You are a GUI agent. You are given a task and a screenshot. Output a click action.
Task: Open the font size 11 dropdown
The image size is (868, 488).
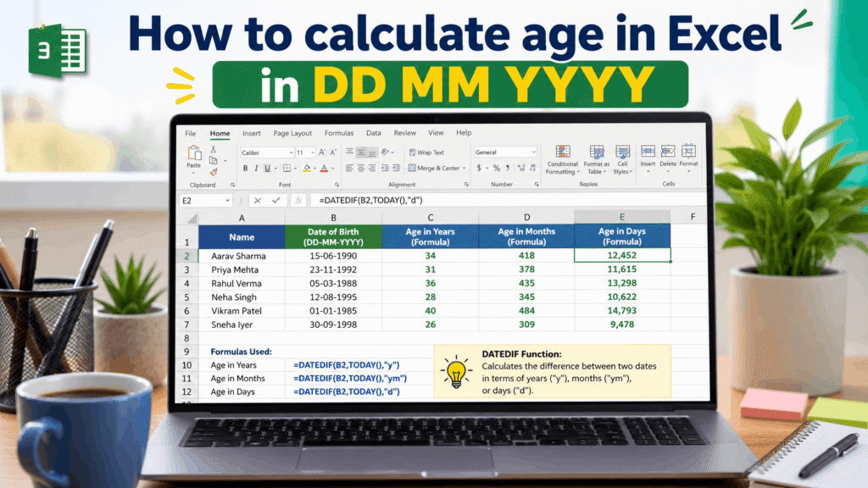click(313, 152)
